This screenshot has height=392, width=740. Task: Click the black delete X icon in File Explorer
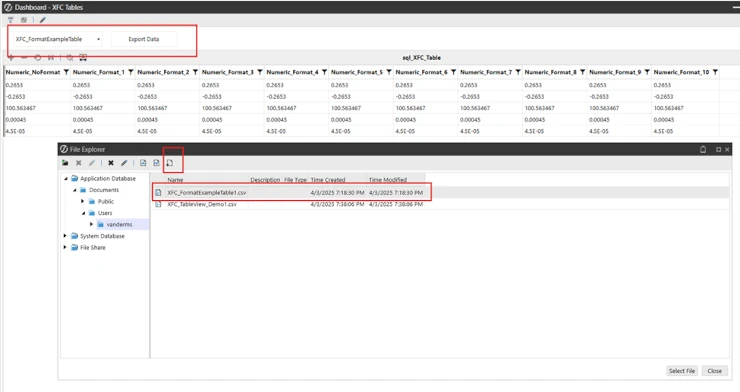(x=111, y=163)
